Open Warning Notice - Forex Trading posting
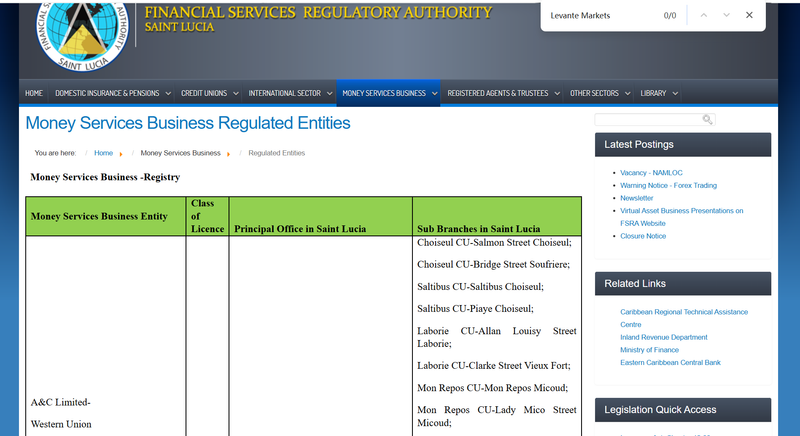 click(668, 186)
